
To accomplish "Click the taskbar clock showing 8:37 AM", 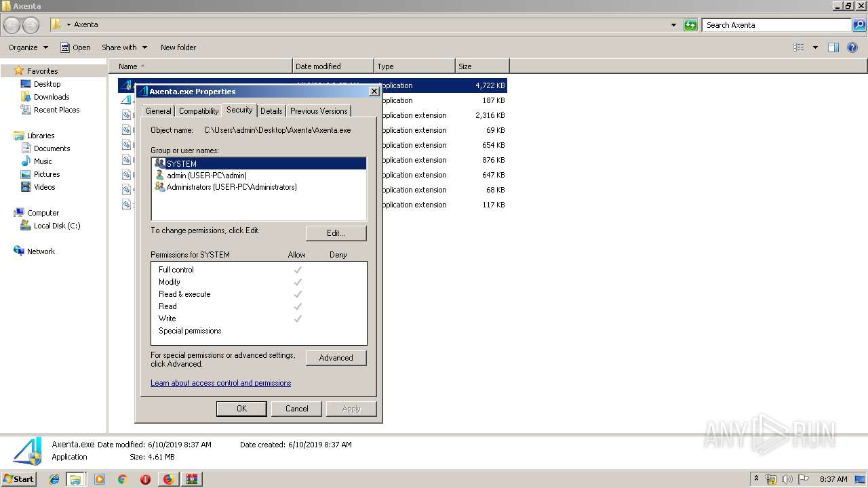I will coord(833,479).
